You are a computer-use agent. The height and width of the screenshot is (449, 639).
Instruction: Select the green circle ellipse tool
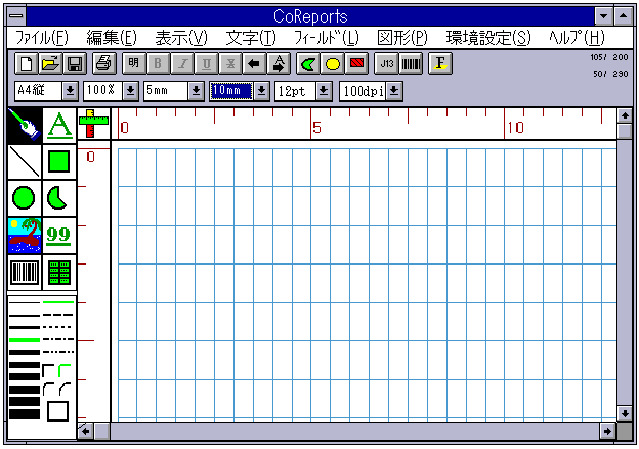click(24, 198)
